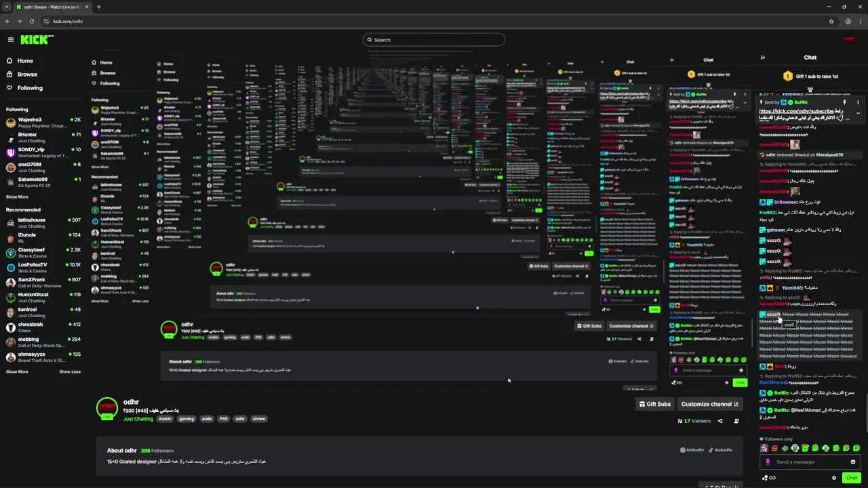Click the PS5 tag under the stream title
The image size is (868, 488).
pos(223,419)
